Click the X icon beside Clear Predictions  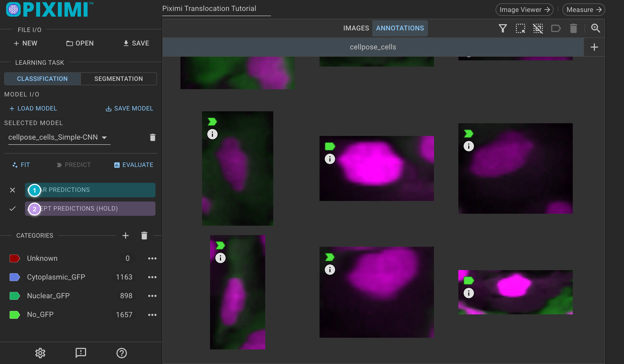12,190
